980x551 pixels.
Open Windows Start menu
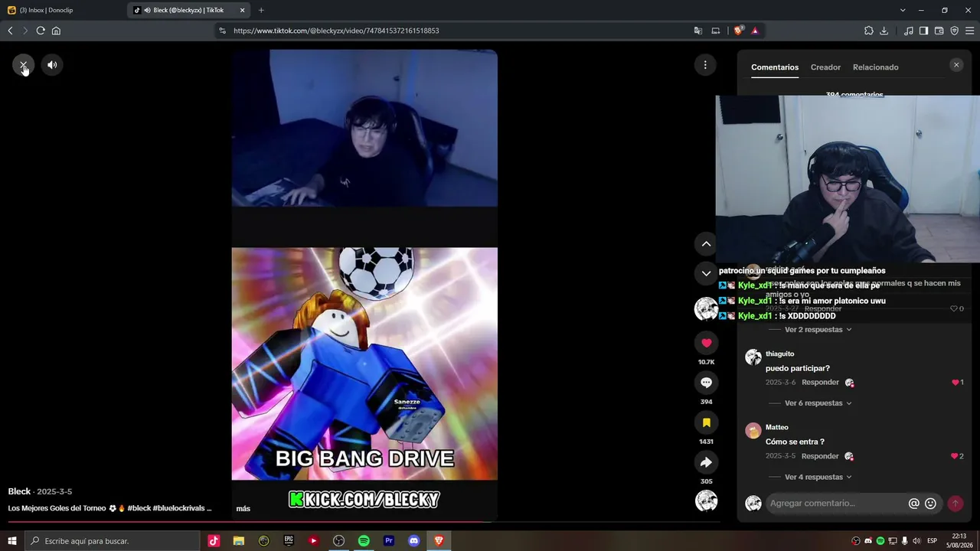pyautogui.click(x=12, y=541)
